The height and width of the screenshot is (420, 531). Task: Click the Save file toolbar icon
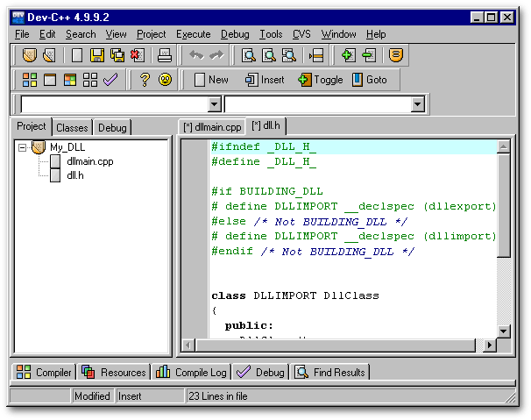pyautogui.click(x=96, y=55)
